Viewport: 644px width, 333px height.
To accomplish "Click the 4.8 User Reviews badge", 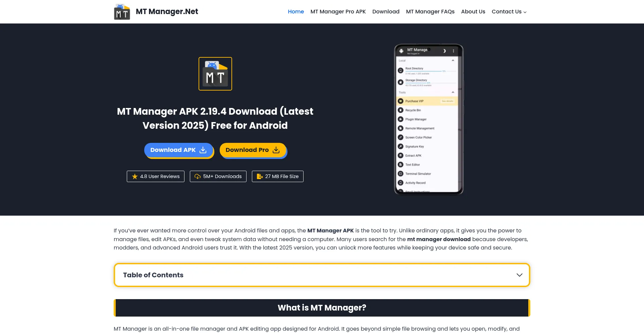I will (x=155, y=176).
